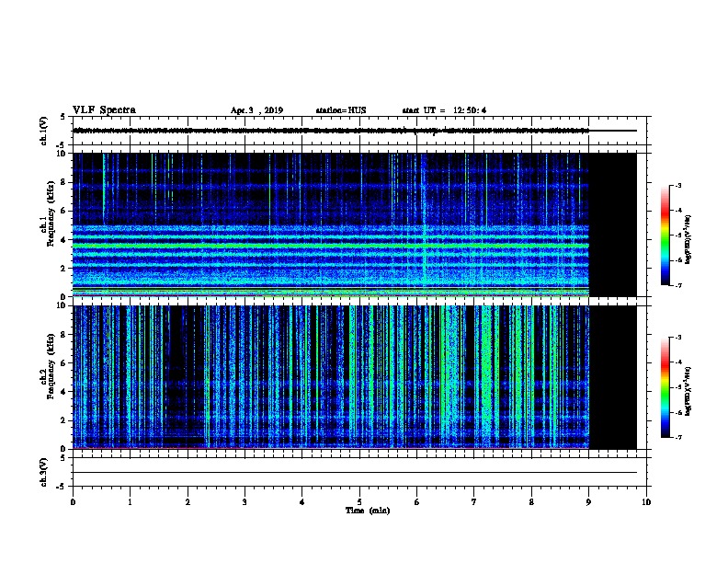The image size is (728, 563).
Task: Click the "6" kHz tick on ch.2 frequency axis
Action: pos(64,362)
